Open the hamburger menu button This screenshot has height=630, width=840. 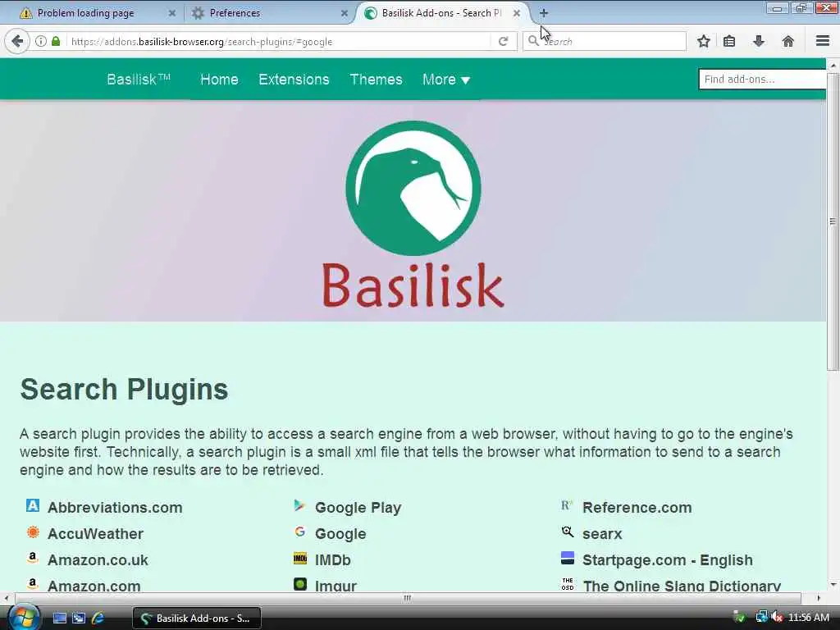(x=823, y=41)
